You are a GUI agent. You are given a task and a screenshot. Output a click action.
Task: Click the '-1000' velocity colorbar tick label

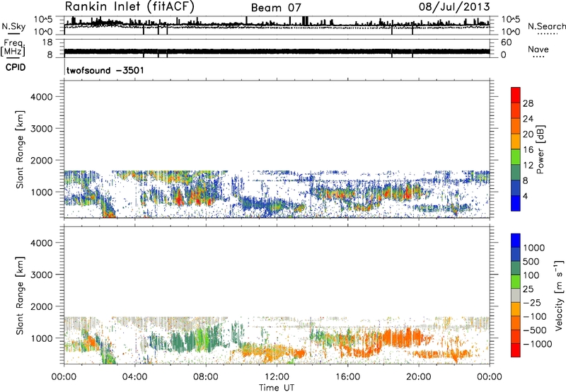(x=537, y=344)
